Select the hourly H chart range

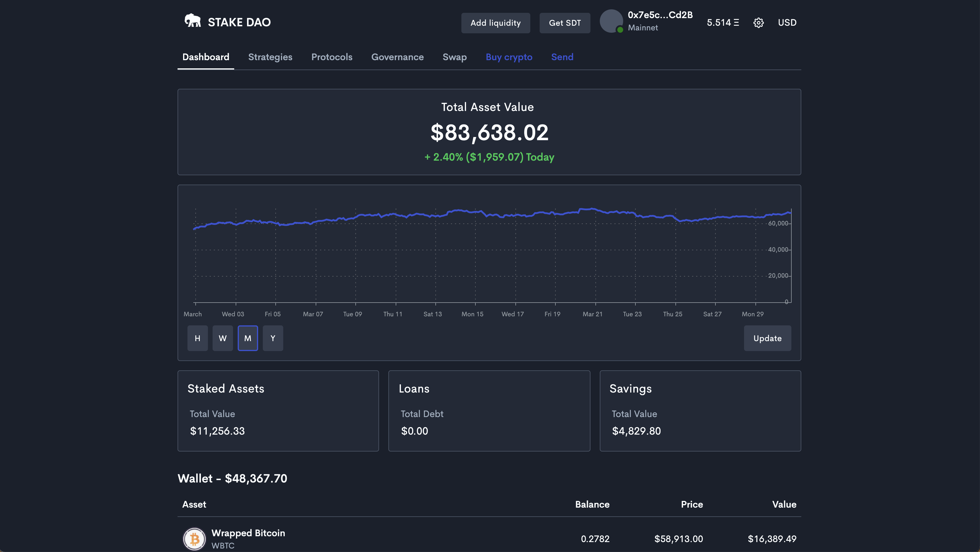(197, 338)
